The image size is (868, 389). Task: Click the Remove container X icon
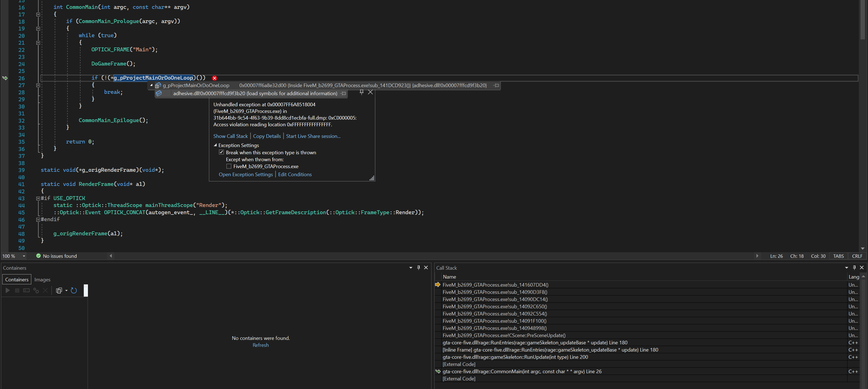coord(45,290)
